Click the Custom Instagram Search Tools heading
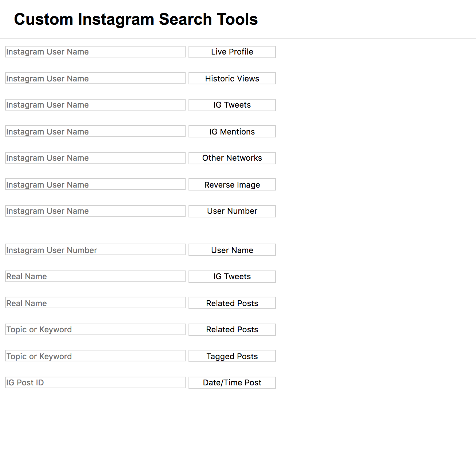 [136, 19]
